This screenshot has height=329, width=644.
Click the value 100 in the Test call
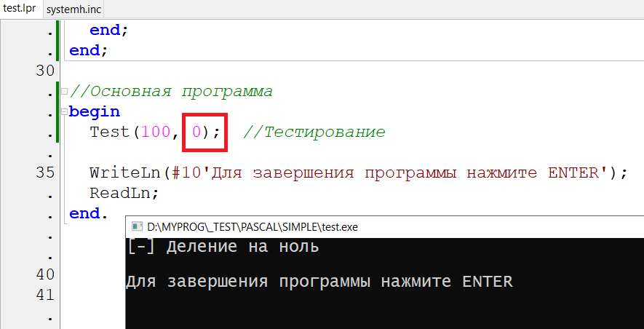pyautogui.click(x=156, y=132)
